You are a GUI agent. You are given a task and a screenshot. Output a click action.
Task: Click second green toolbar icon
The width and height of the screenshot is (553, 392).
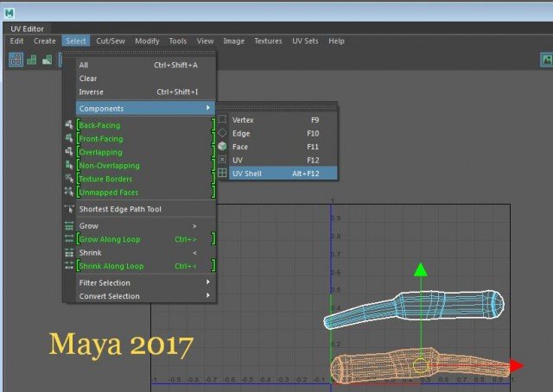[32, 60]
